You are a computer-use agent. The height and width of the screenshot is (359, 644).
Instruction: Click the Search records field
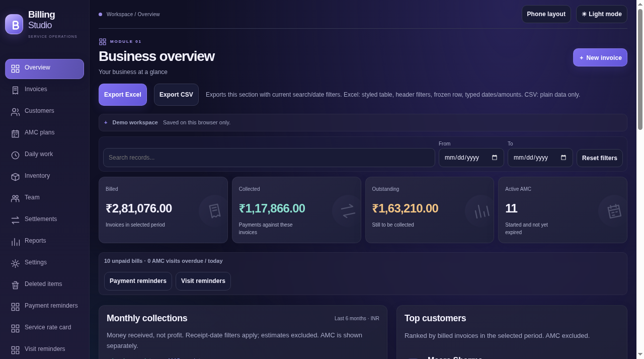(x=269, y=158)
